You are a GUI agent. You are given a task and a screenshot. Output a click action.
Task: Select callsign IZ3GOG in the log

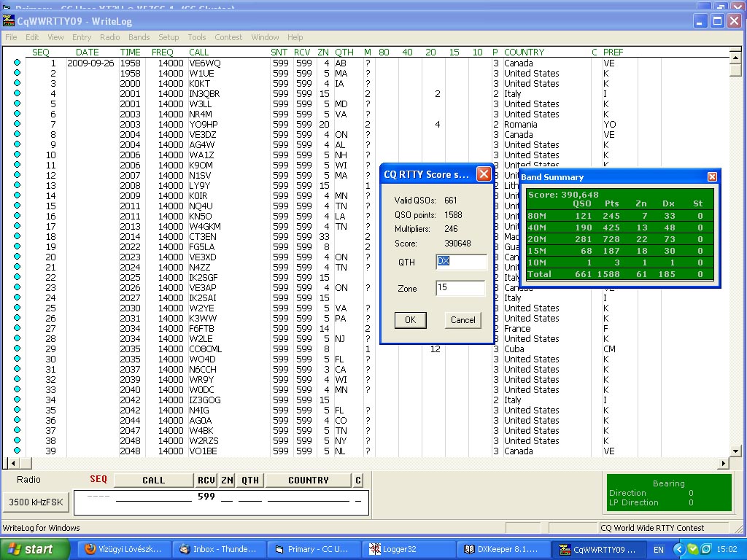click(x=205, y=400)
